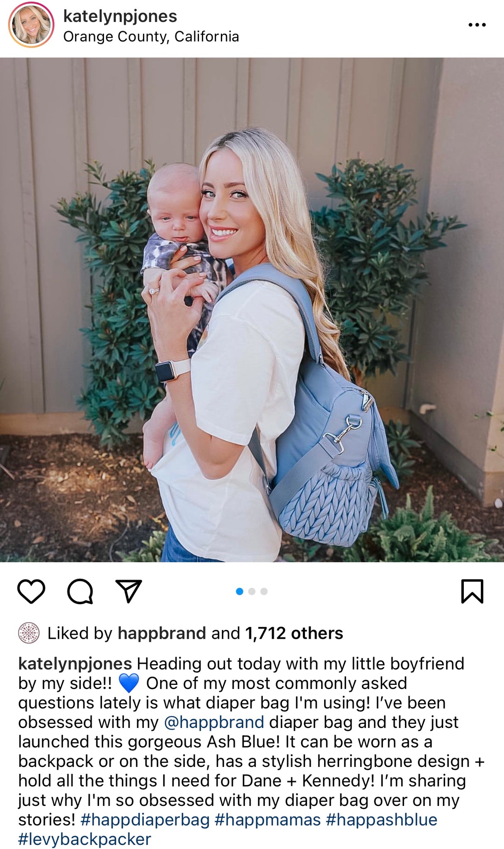Tap the post photo of the blue backpack
The width and height of the screenshot is (504, 849).
tap(252, 310)
